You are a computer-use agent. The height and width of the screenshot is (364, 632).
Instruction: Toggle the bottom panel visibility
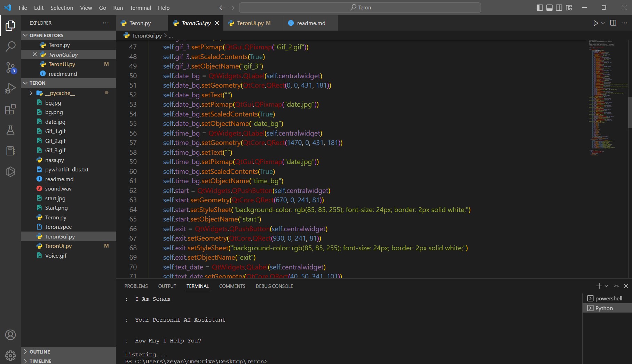click(x=550, y=8)
